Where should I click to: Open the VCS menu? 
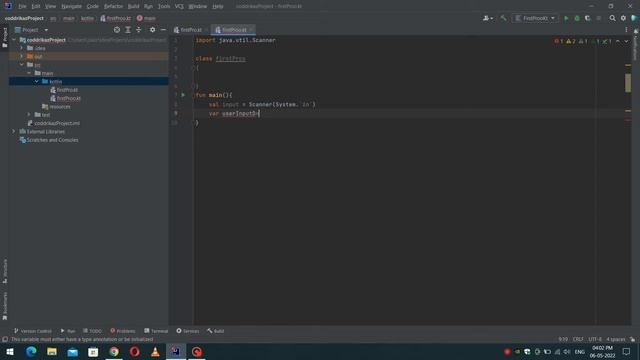click(179, 7)
